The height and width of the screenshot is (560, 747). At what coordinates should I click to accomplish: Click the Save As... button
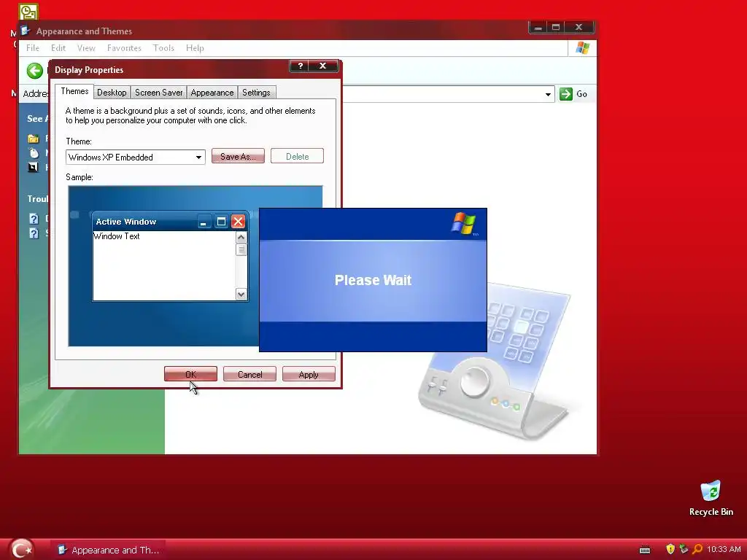(238, 156)
